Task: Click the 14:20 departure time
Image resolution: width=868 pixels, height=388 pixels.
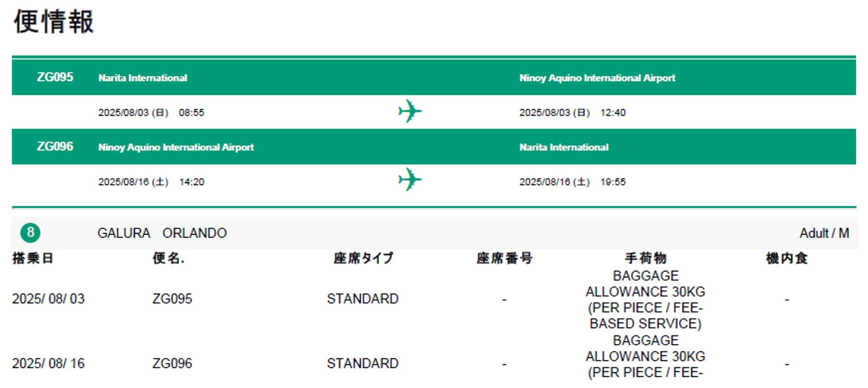Action: [x=191, y=182]
